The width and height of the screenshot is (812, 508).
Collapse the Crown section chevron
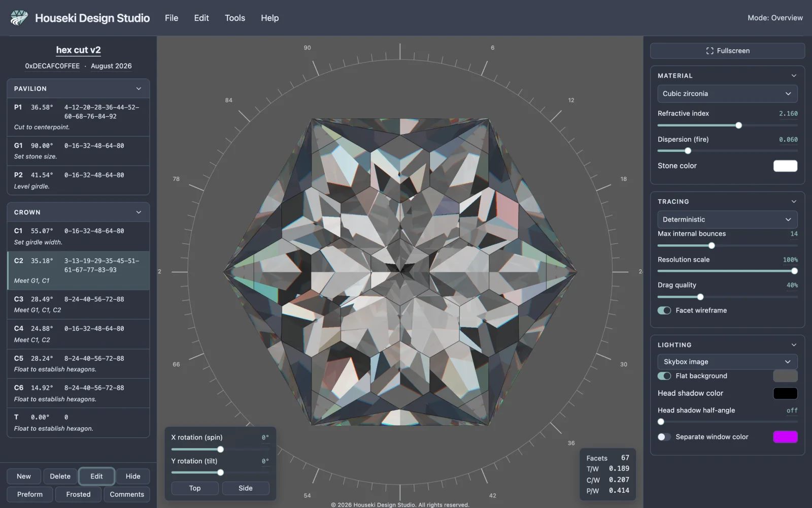coord(139,212)
